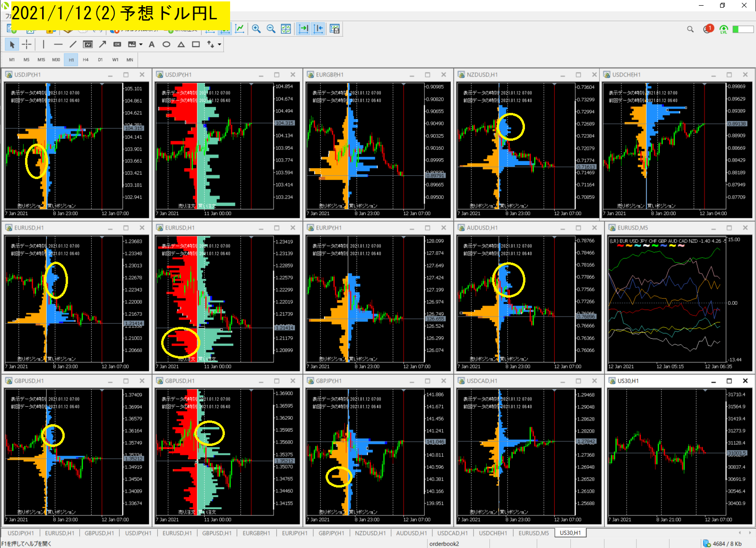
Task: Insert an OK button object
Action: [117, 44]
